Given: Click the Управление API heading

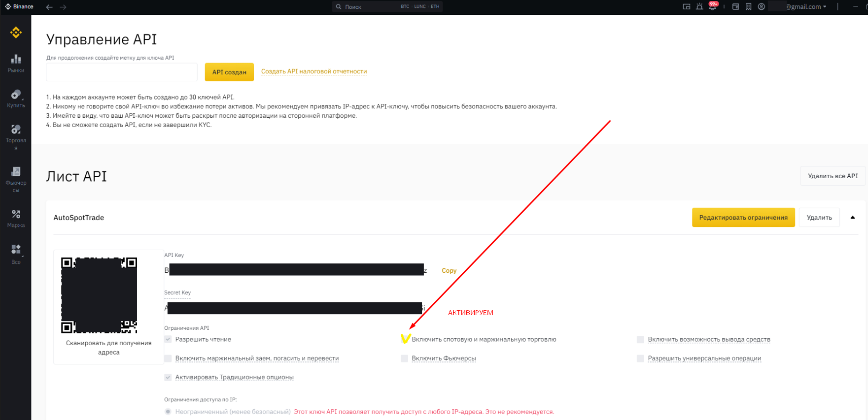Looking at the screenshot, I should [102, 39].
